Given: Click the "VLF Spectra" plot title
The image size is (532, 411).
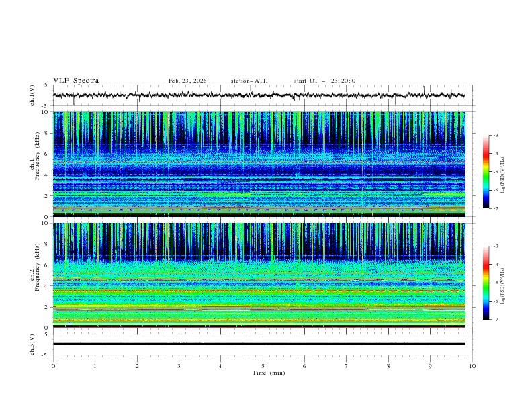Looking at the screenshot, I should point(76,81).
